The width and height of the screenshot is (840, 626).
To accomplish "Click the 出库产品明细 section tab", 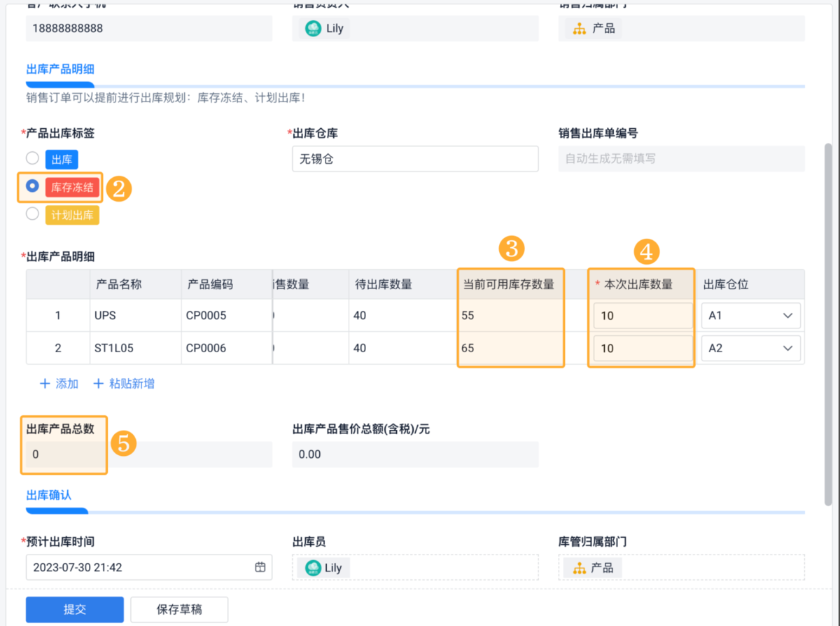I will (x=60, y=69).
